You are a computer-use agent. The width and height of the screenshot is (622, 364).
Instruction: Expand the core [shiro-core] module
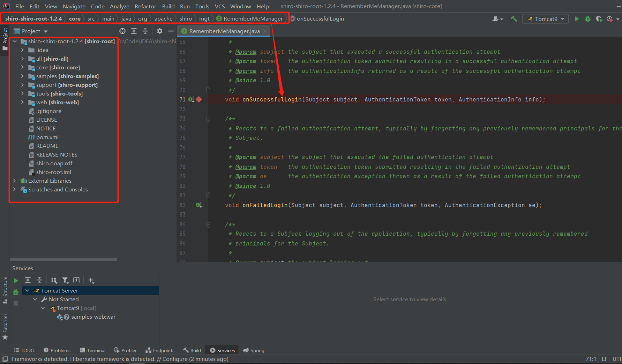[22, 67]
